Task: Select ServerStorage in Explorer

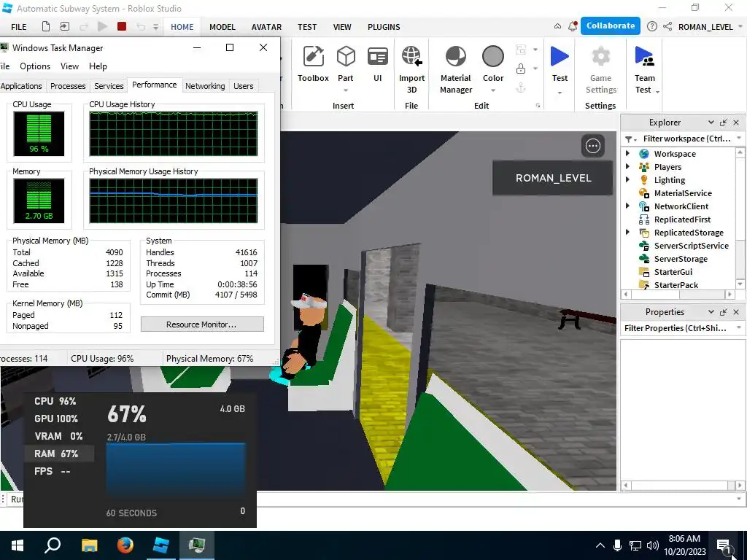Action: (x=681, y=259)
